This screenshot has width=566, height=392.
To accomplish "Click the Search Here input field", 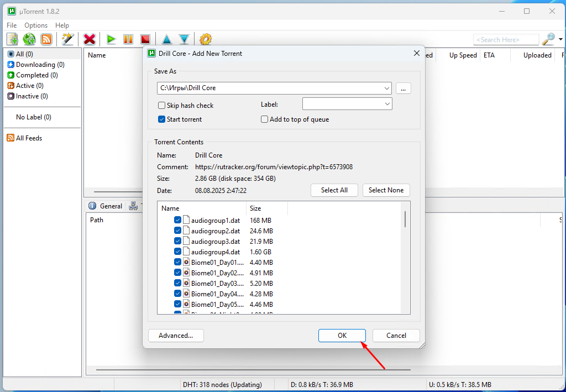I will (x=506, y=39).
